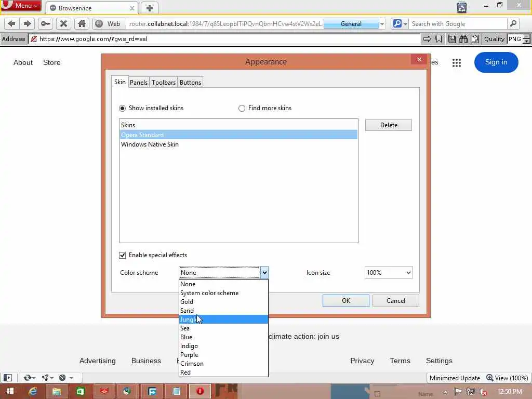532x399 pixels.
Task: Toggle Enable special effects checkbox
Action: (x=122, y=255)
